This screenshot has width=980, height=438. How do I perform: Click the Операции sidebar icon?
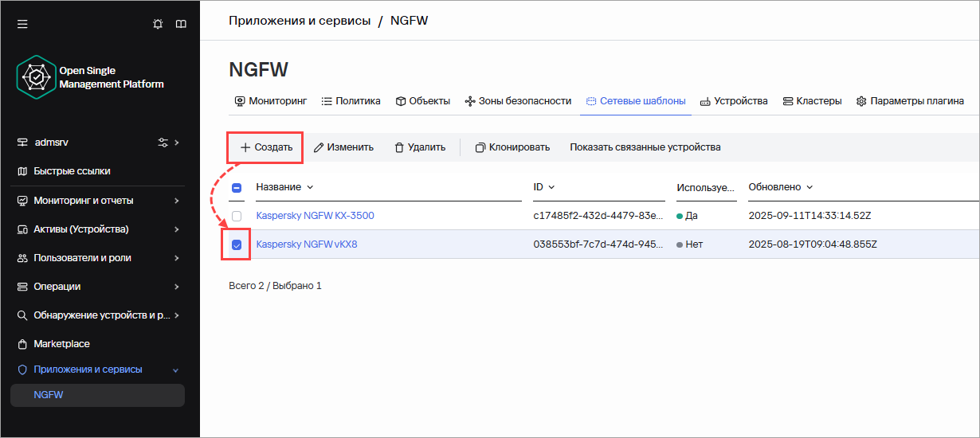(22, 287)
